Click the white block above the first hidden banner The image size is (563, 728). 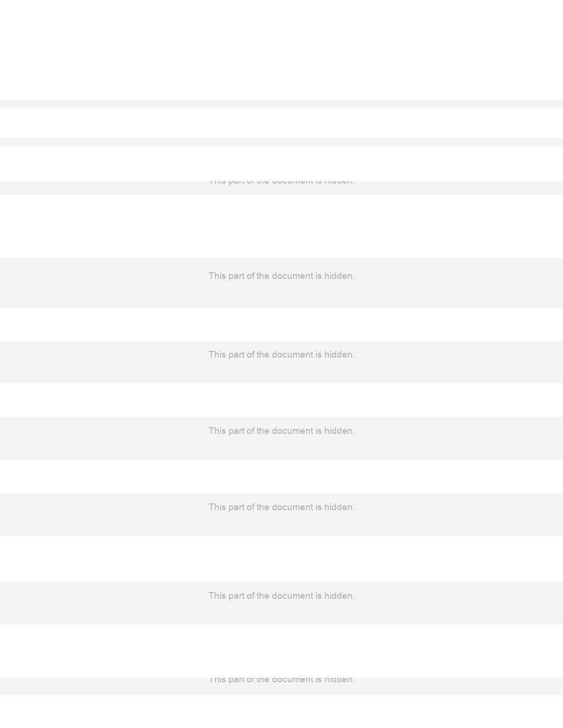pos(281,164)
